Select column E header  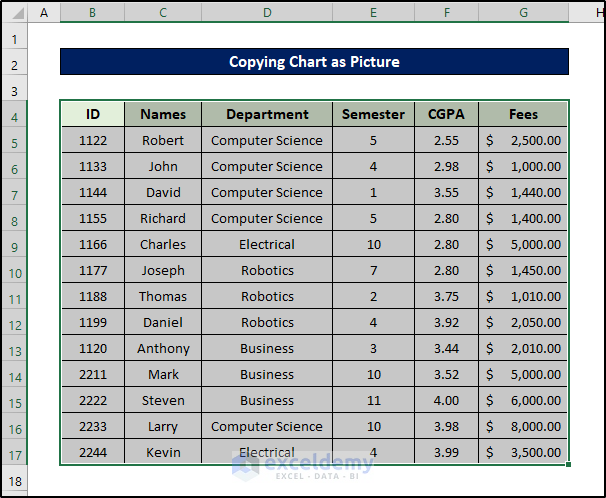coord(373,12)
